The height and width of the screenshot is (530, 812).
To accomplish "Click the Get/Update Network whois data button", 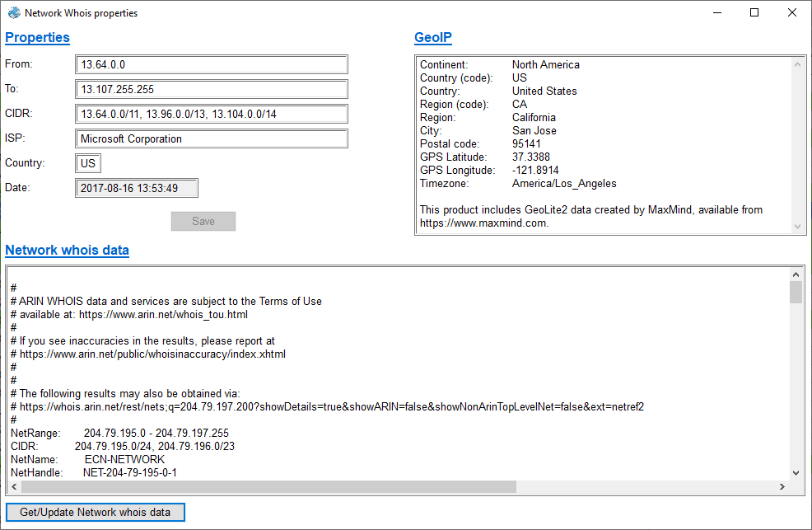I will pos(95,512).
